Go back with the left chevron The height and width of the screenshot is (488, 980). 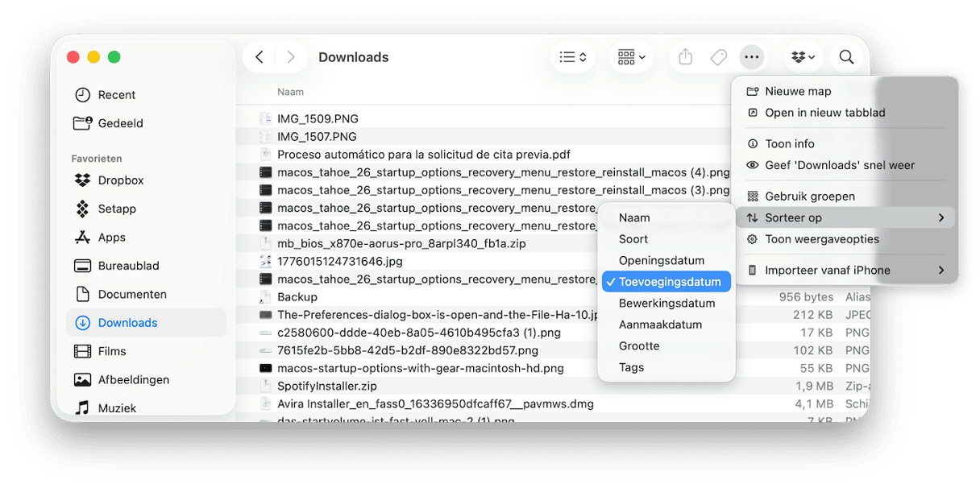point(259,57)
